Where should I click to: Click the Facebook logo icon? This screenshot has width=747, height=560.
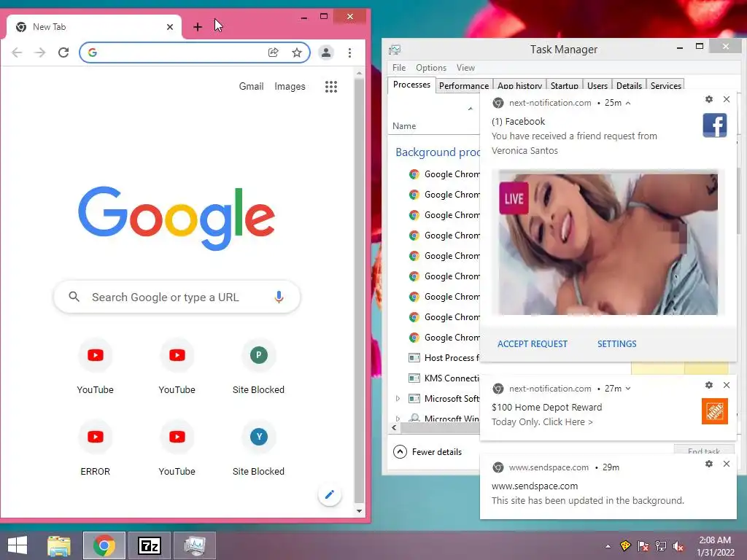[715, 125]
